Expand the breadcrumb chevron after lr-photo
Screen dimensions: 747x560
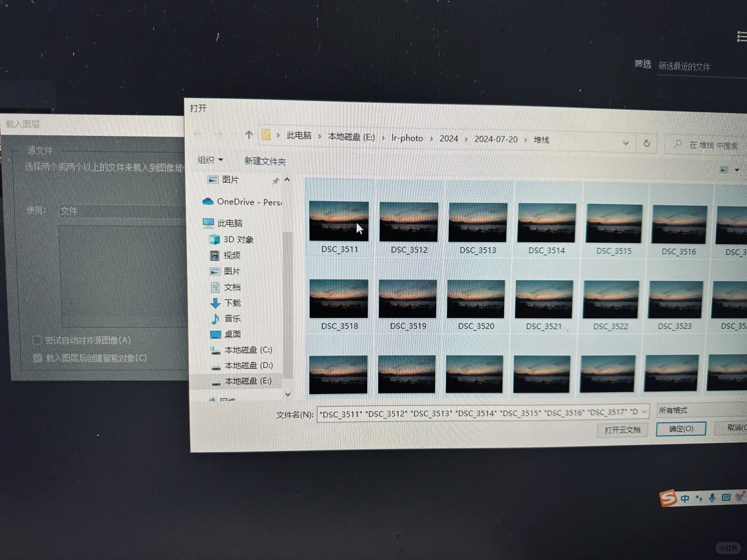tap(431, 138)
